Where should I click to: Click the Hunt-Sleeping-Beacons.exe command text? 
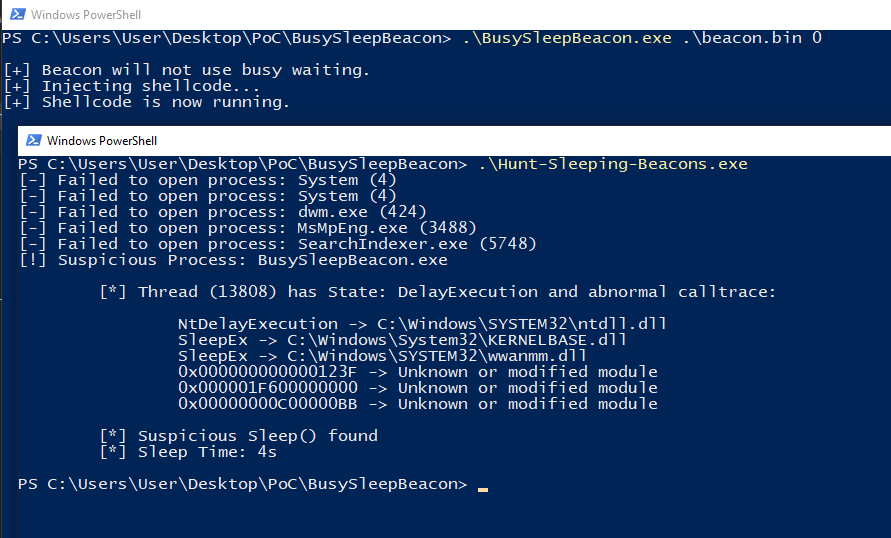pyautogui.click(x=613, y=164)
